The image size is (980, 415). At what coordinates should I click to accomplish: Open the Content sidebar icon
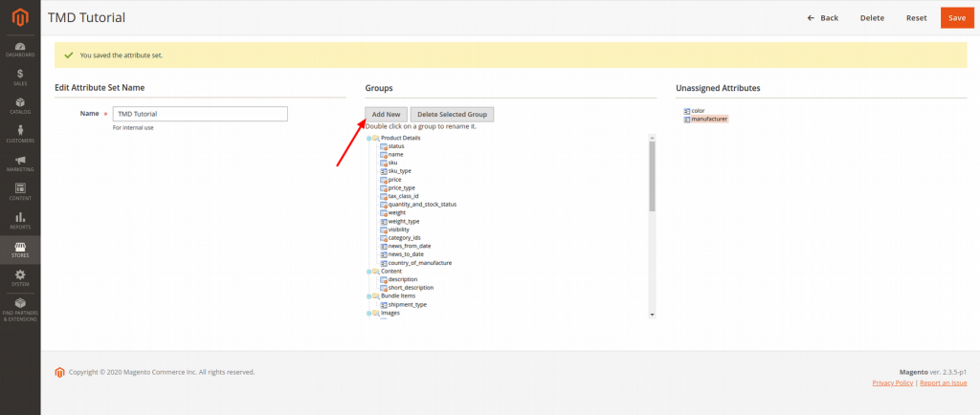20,191
